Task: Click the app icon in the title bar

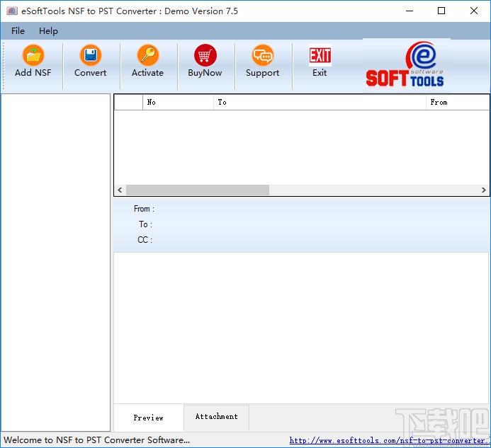Action: pyautogui.click(x=12, y=11)
